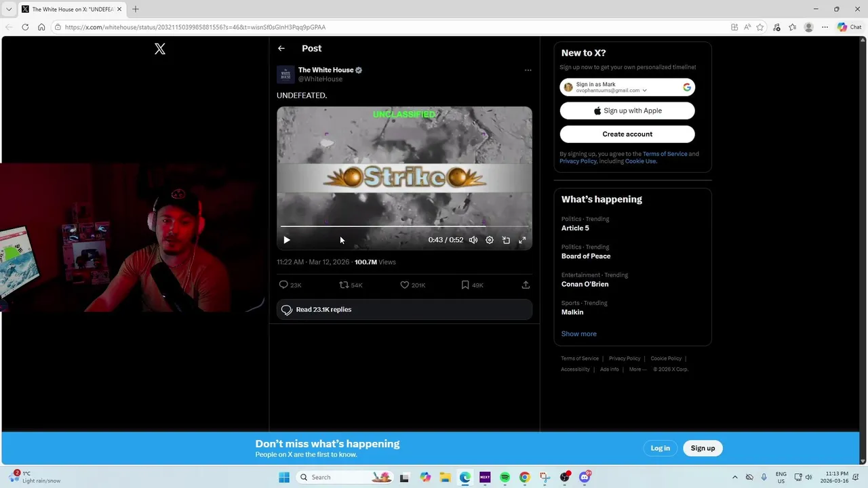Open the clock showing 11:13 PM
Viewport: 868px width, 488px height.
click(834, 477)
